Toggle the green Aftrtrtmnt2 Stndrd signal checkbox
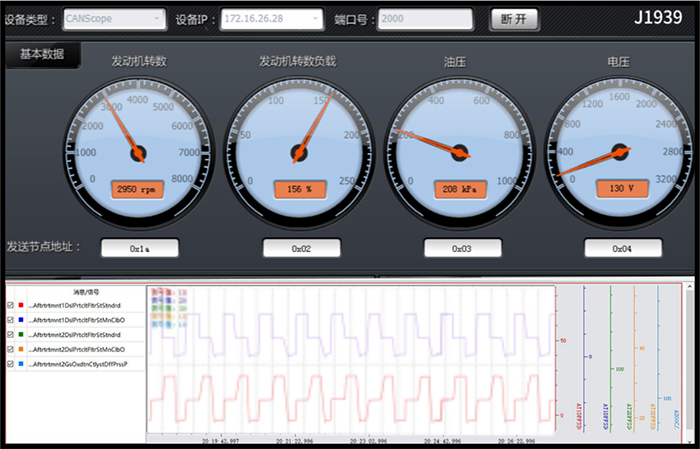The height and width of the screenshot is (449, 700). tap(10, 334)
